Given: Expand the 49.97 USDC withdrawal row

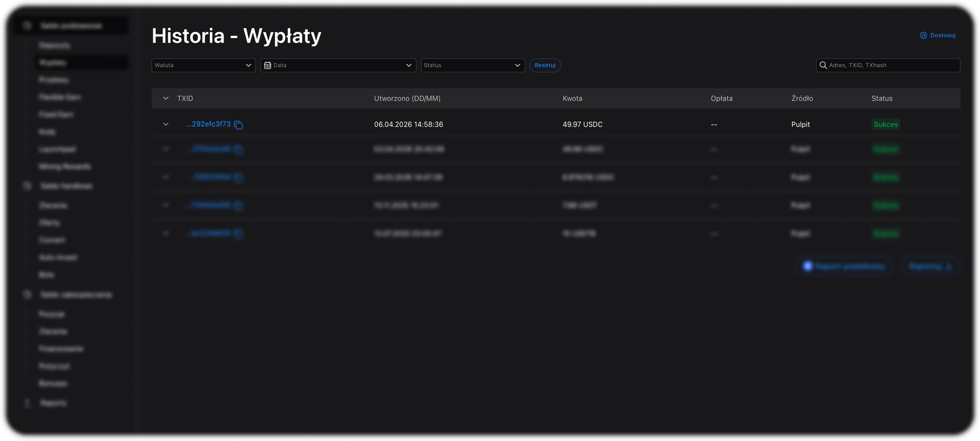Looking at the screenshot, I should (x=166, y=124).
